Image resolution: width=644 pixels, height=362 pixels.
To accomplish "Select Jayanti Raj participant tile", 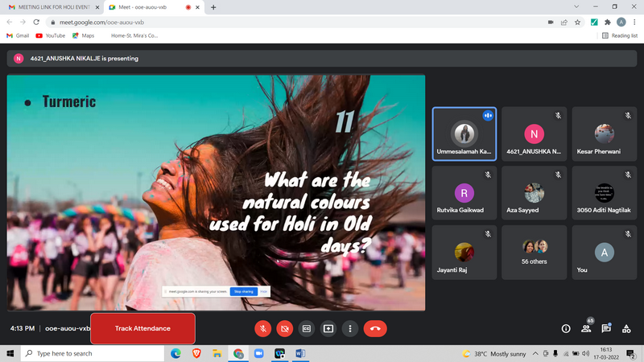I will pyautogui.click(x=464, y=253).
